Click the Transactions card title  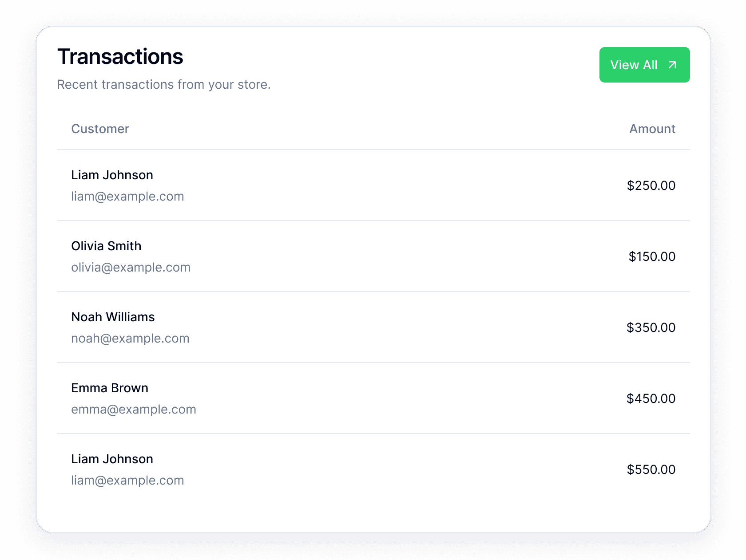pos(120,57)
